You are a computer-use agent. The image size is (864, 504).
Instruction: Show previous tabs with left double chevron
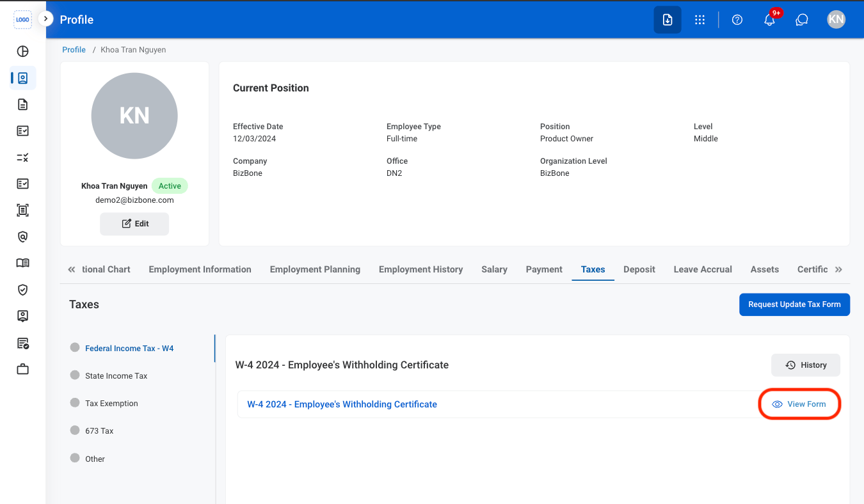tap(72, 269)
